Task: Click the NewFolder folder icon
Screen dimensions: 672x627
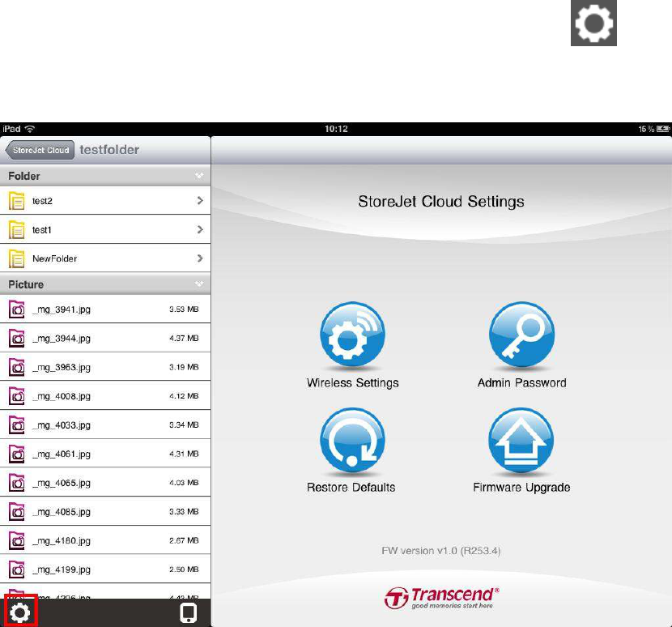Action: tap(17, 258)
